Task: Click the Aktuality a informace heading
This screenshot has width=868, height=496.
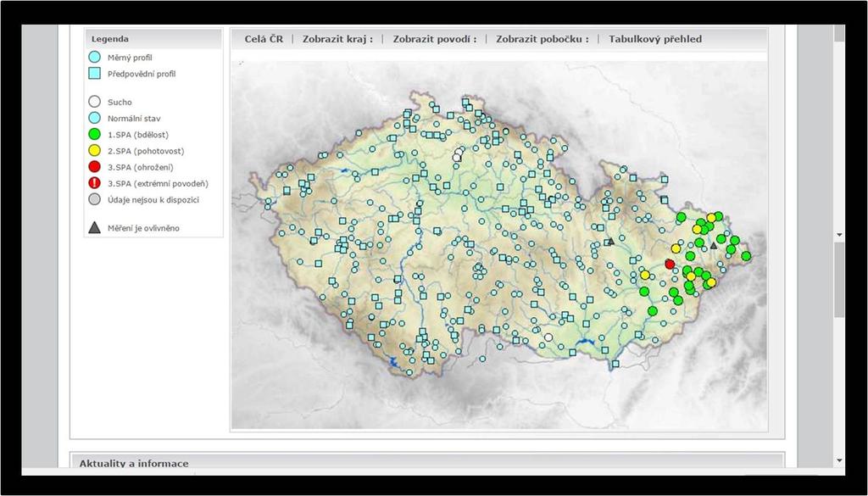Action: click(x=134, y=463)
